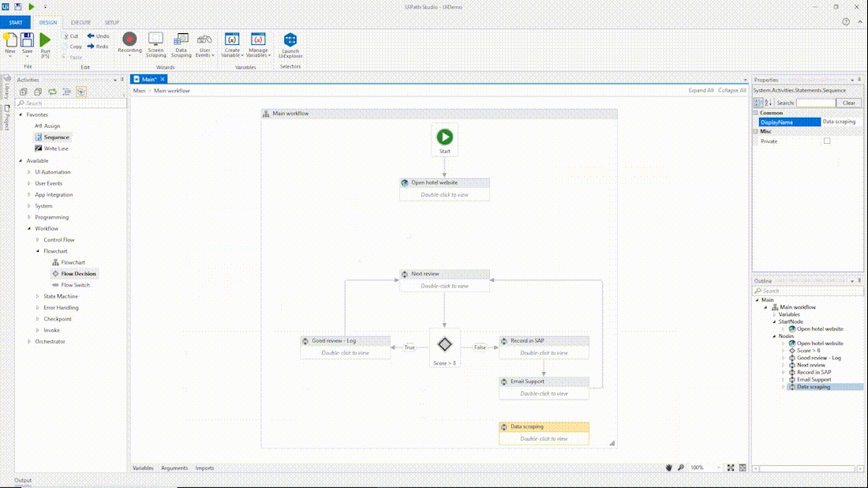Click Expand All link
Image resolution: width=868 pixels, height=488 pixels.
(x=701, y=90)
